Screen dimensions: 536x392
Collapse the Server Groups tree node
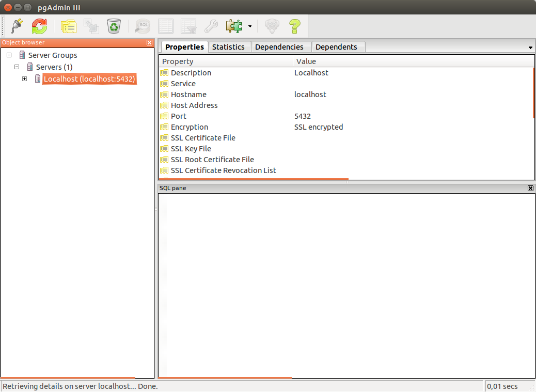point(9,55)
